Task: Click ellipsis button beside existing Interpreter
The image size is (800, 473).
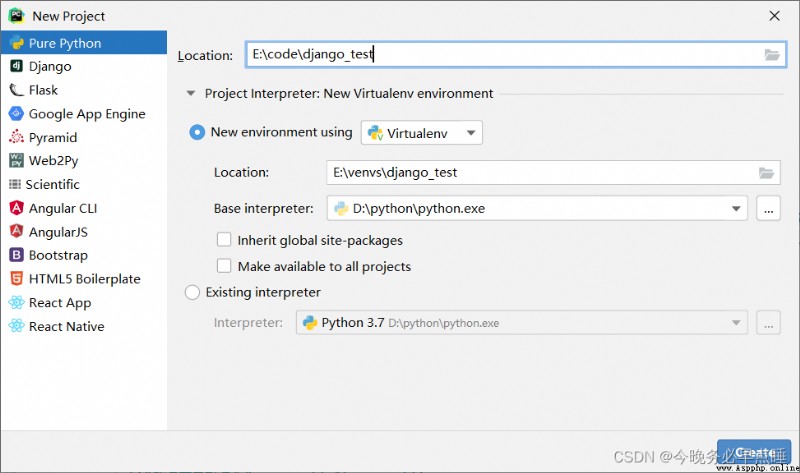Action: pyautogui.click(x=768, y=322)
